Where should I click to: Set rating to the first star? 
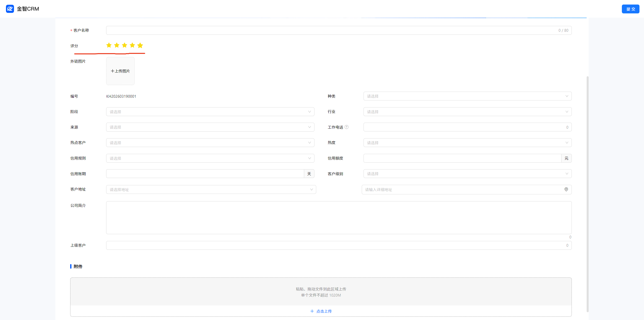(109, 45)
